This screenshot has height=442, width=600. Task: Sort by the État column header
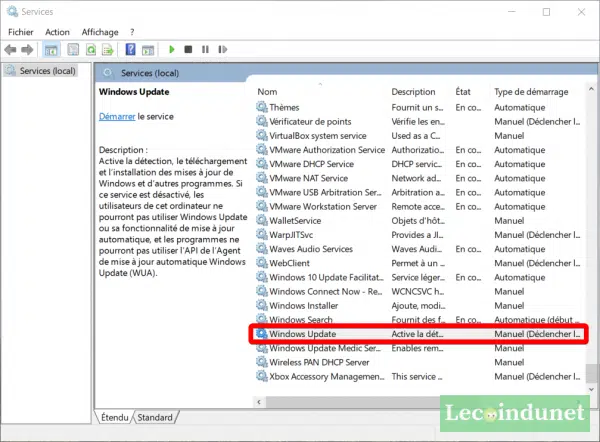point(463,92)
